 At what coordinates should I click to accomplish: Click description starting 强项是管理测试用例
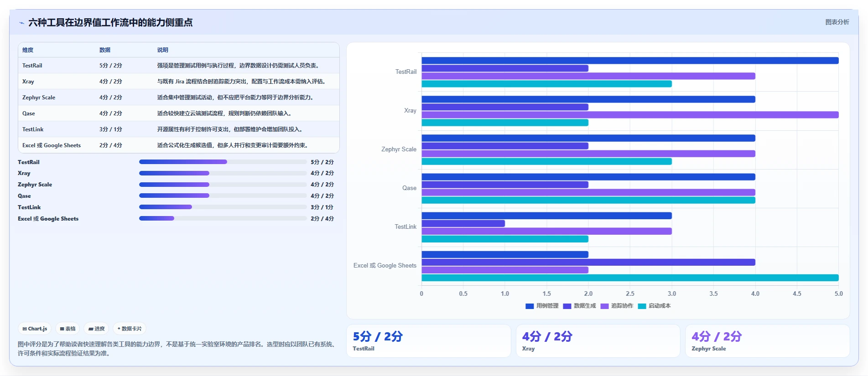(238, 66)
